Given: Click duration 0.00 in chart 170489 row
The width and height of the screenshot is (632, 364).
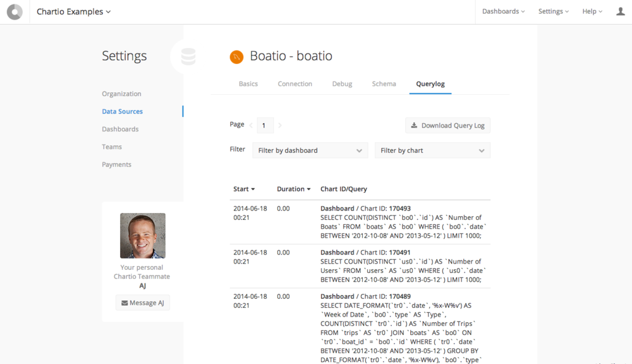Looking at the screenshot, I should [283, 296].
